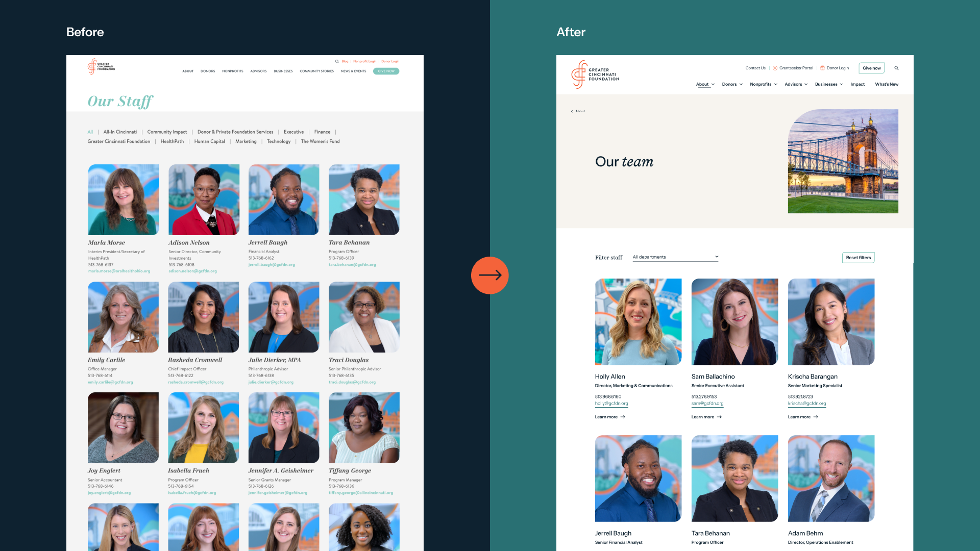This screenshot has height=551, width=980.
Task: Click the holly@gcfdn.org email link
Action: 612,403
